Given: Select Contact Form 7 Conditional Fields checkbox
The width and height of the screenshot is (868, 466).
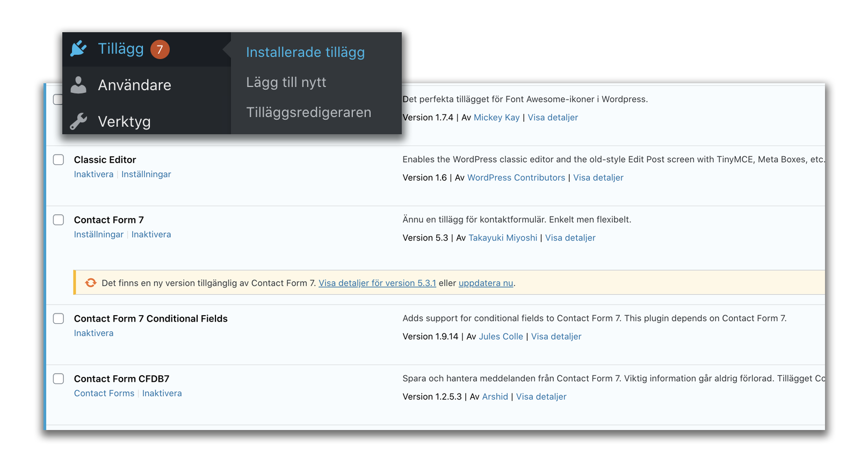Looking at the screenshot, I should (x=59, y=318).
